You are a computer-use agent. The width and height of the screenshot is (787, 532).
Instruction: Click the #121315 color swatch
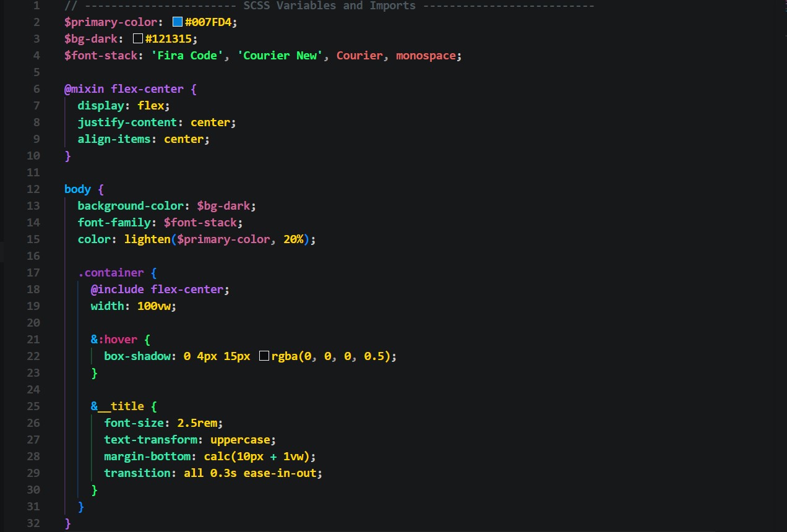pos(138,39)
